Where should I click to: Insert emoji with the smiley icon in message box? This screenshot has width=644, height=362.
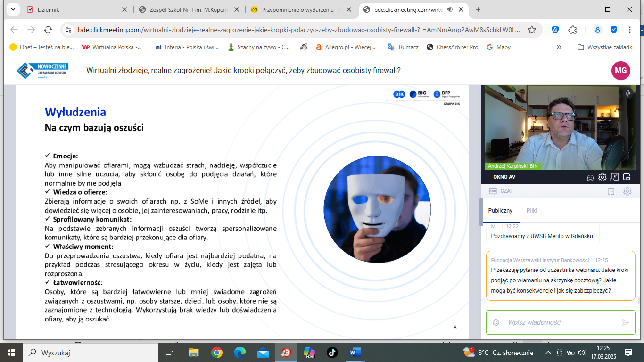(x=496, y=322)
